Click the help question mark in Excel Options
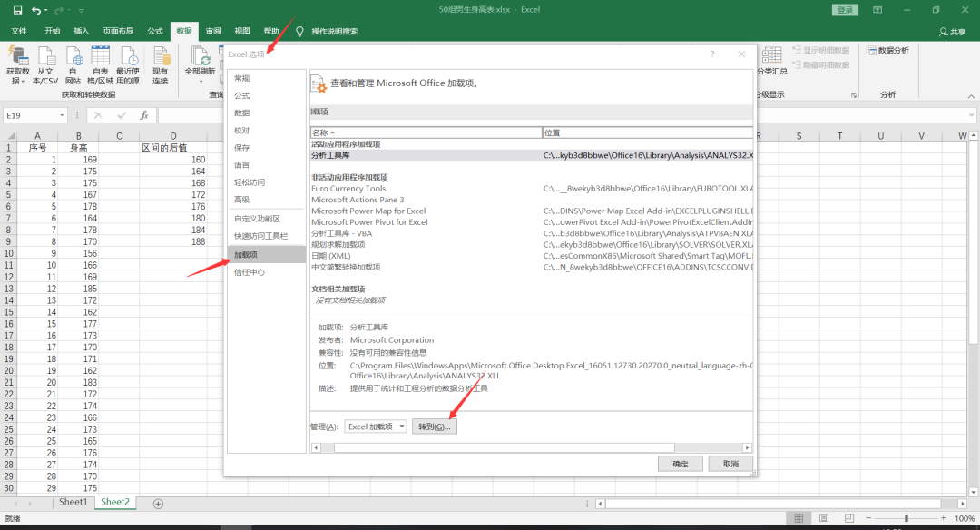 712,54
